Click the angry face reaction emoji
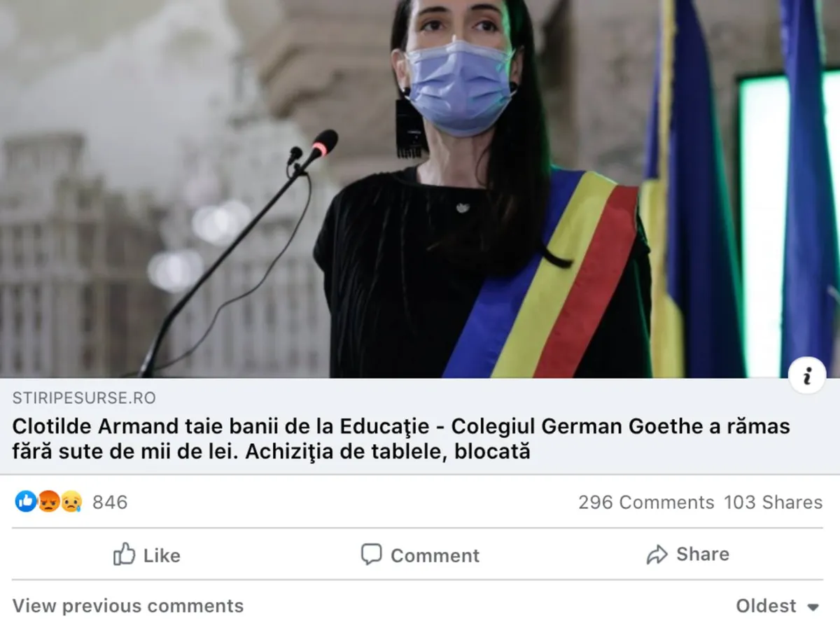Image resolution: width=840 pixels, height=630 pixels. point(48,501)
